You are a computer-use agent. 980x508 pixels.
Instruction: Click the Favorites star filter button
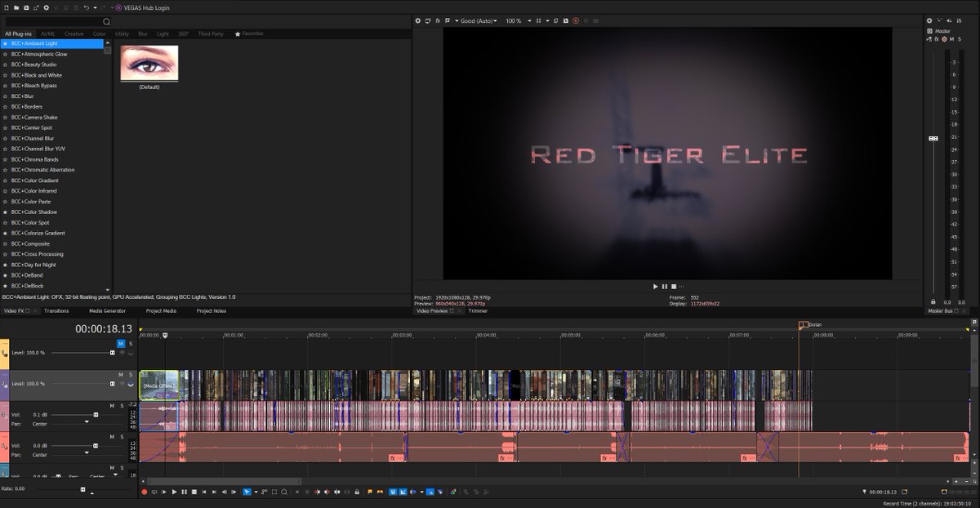[x=237, y=33]
